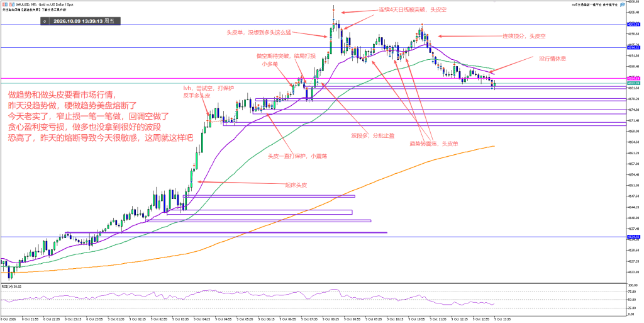Select the 2026.10.09 13:39:13 clock label
644x323 pixels.
84,21
